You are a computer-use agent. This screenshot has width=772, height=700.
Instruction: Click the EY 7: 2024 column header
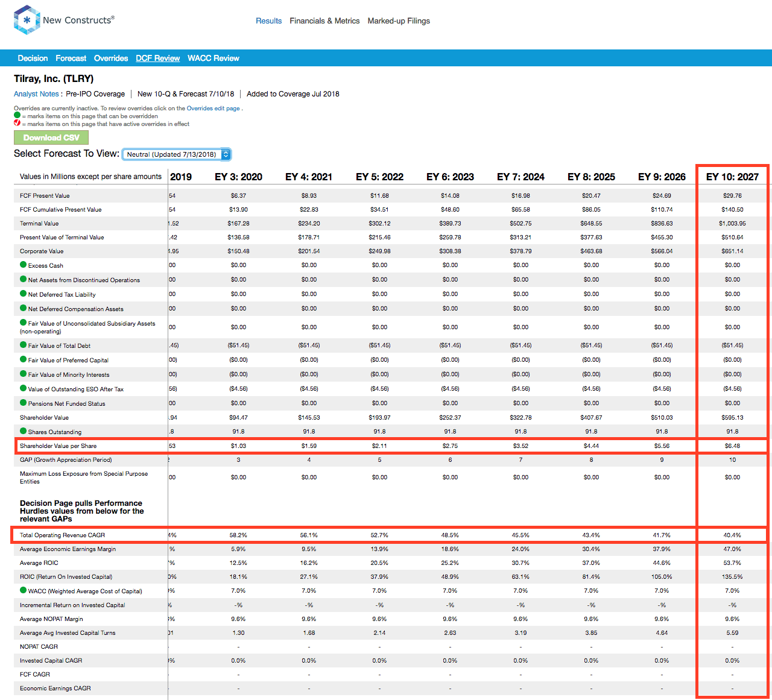pyautogui.click(x=520, y=177)
